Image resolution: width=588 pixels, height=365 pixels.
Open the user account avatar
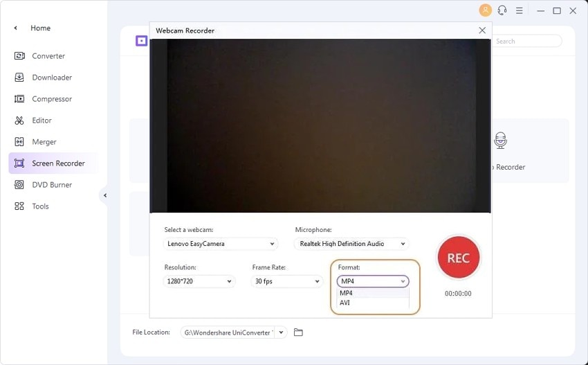(485, 10)
